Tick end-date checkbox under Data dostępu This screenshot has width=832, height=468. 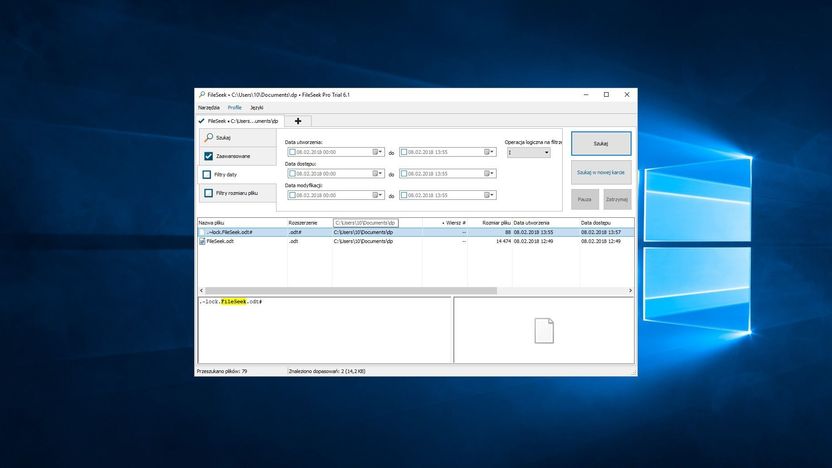(404, 174)
